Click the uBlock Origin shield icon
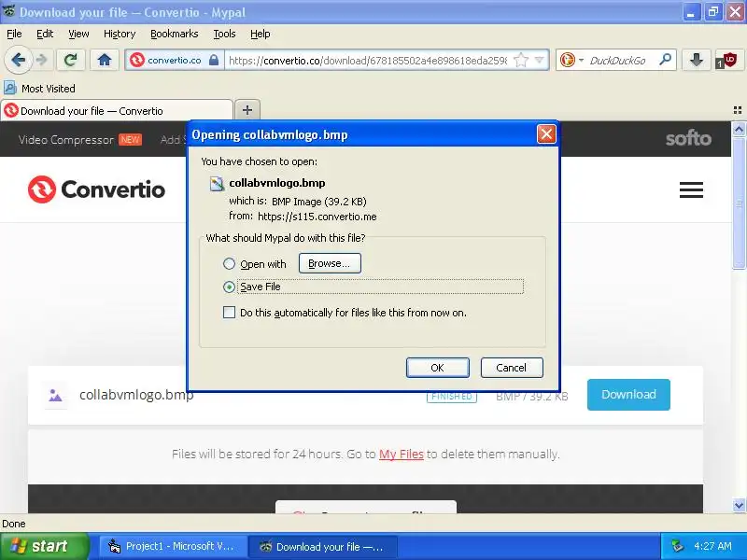Viewport: 747px width, 560px height. click(727, 61)
